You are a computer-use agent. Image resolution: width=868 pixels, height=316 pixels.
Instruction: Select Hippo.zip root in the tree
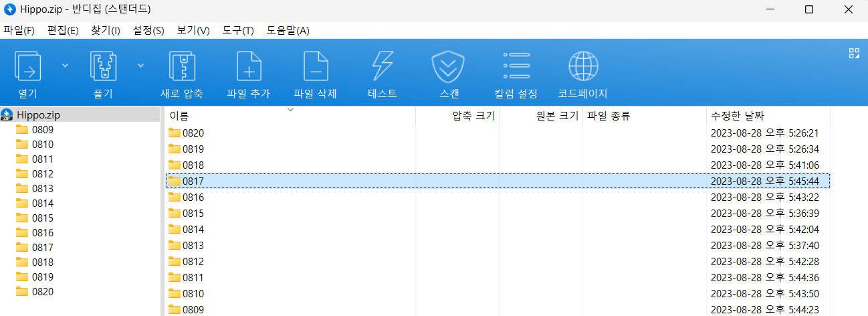pyautogui.click(x=39, y=114)
